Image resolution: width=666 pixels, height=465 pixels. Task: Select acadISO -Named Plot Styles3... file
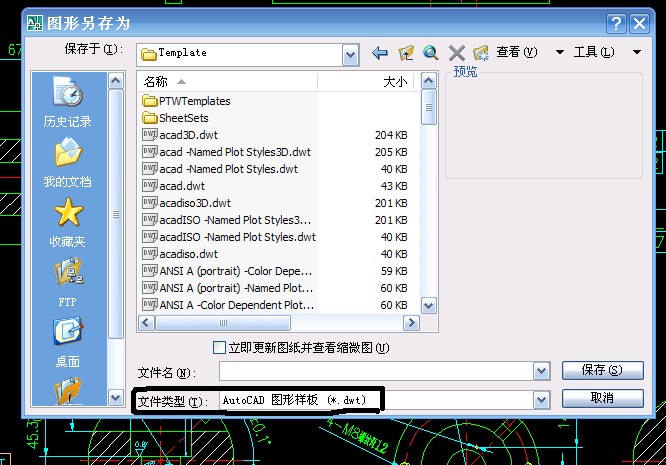point(227,220)
